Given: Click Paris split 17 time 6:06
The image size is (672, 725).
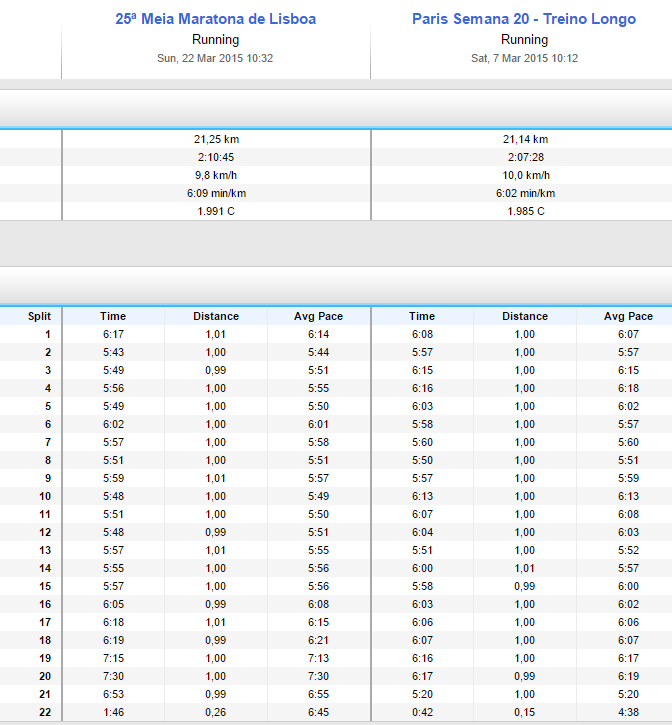Looking at the screenshot, I should (422, 622).
